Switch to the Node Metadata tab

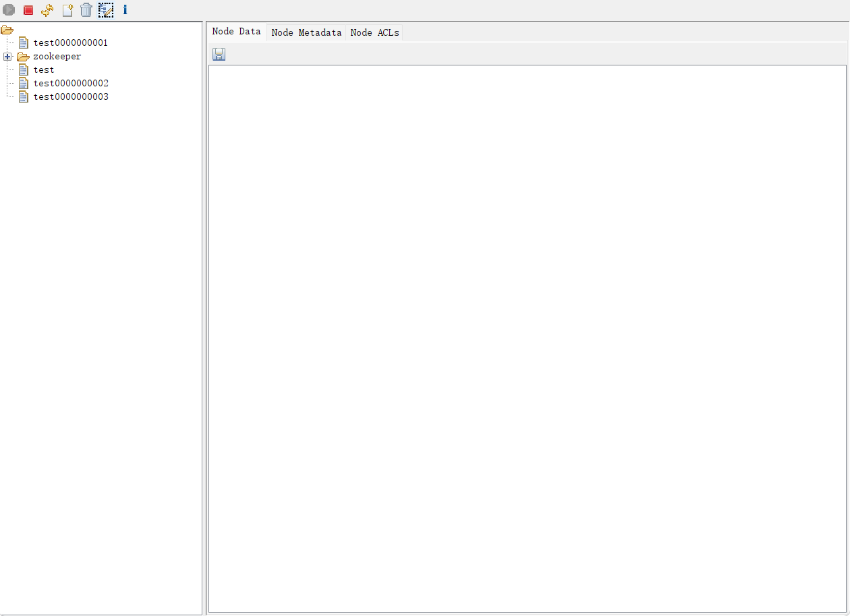tap(306, 32)
